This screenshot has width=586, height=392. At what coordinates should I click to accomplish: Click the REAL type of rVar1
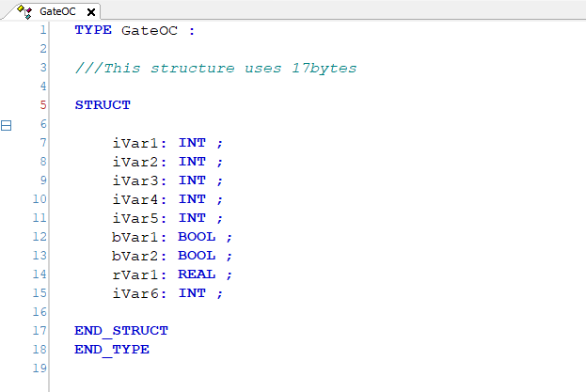tap(197, 274)
